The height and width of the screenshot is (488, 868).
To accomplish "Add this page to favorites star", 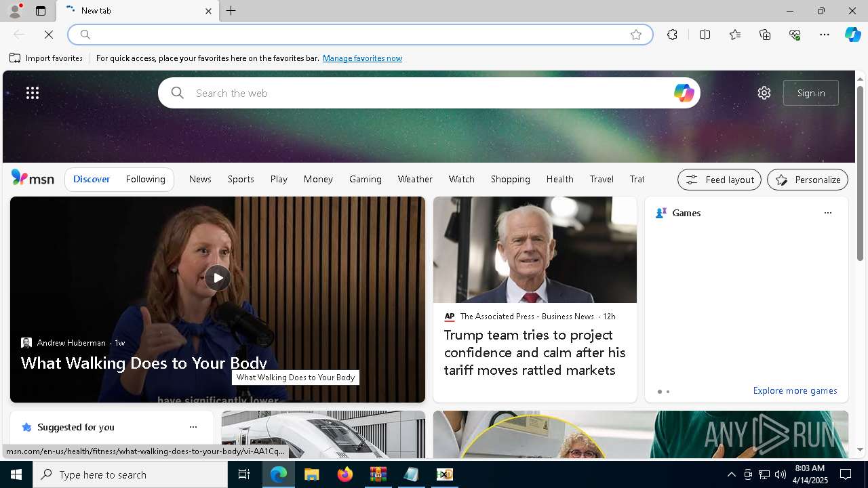I will coord(636,35).
